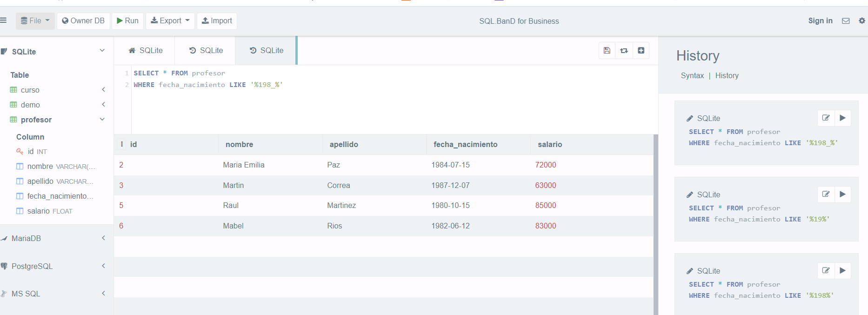Select the id INT column

pos(37,151)
